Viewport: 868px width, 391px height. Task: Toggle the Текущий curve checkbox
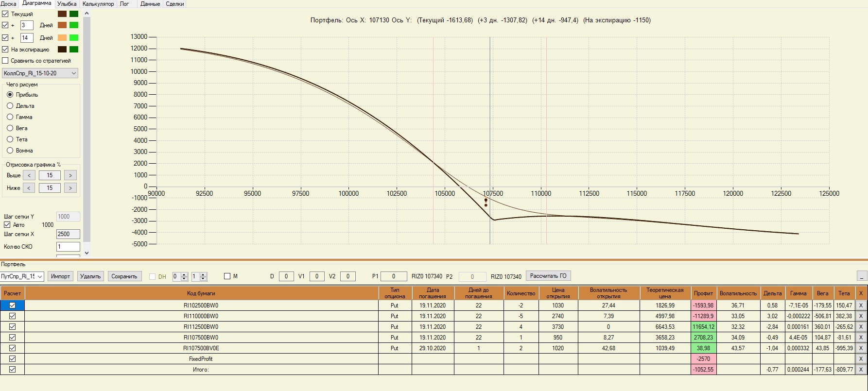(x=5, y=14)
